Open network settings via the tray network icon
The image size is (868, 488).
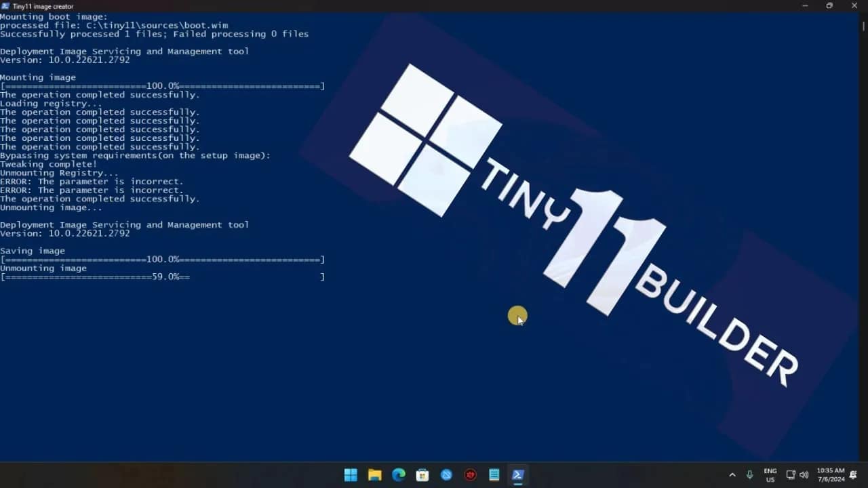pos(791,474)
